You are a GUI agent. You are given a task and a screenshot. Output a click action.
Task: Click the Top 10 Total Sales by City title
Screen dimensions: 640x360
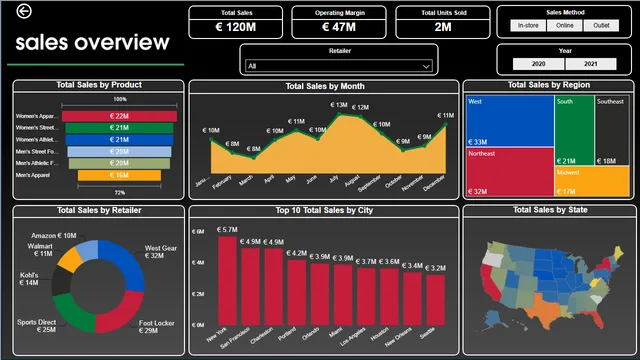324,210
